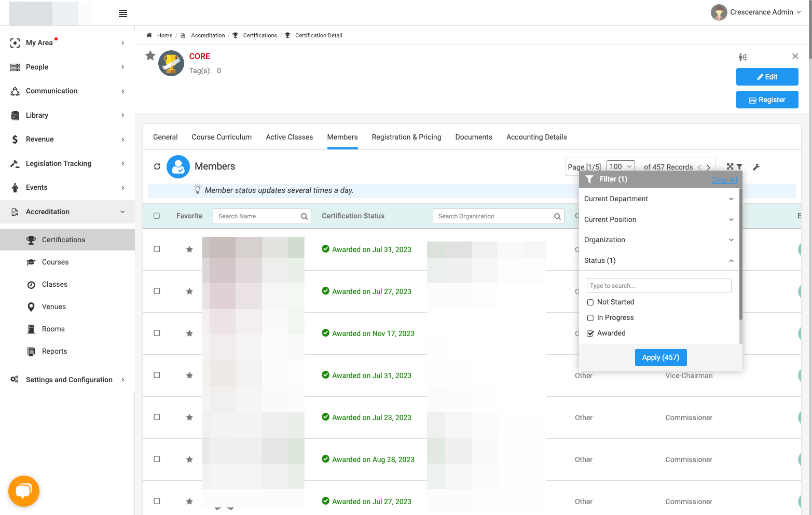The image size is (812, 515).
Task: Click the Edit button
Action: [767, 77]
